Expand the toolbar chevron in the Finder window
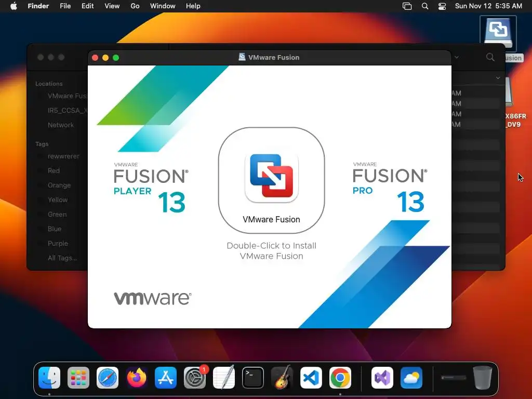Screen dimensions: 532x399 point(457,57)
